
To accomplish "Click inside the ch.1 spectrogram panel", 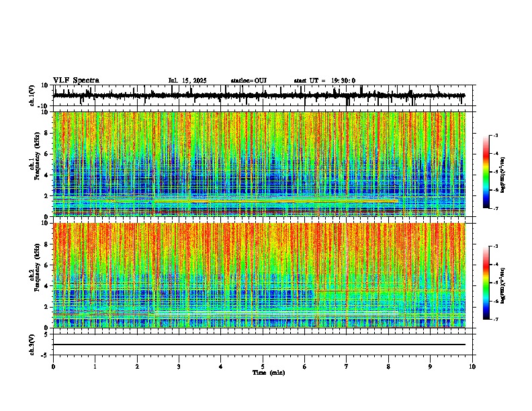I will click(x=259, y=164).
